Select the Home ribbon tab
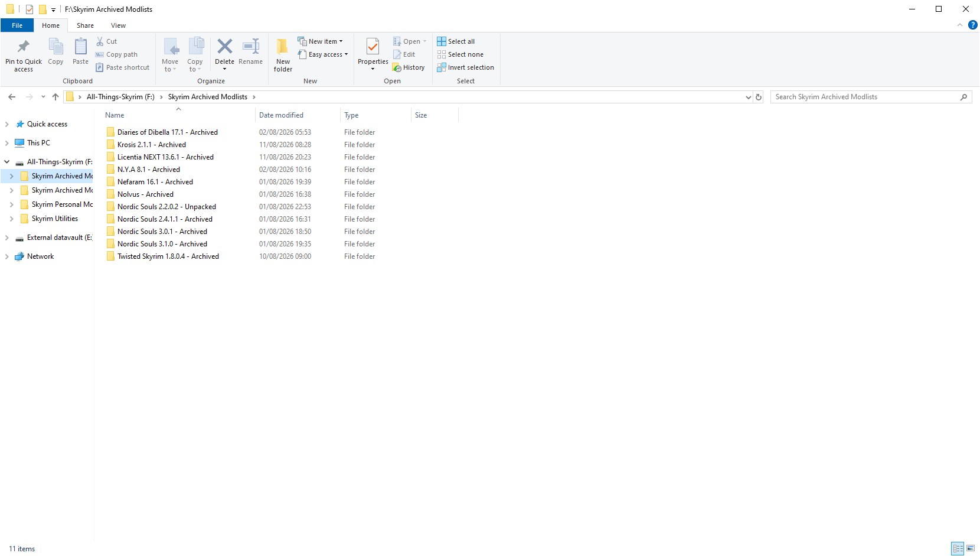Image resolution: width=980 pixels, height=556 pixels. [x=51, y=25]
